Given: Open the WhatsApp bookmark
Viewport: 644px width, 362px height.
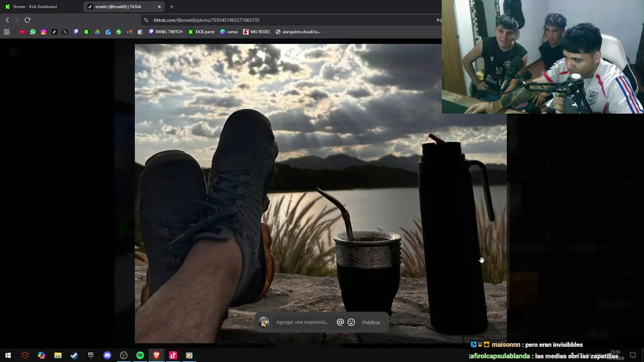Looking at the screenshot, I should (x=33, y=32).
